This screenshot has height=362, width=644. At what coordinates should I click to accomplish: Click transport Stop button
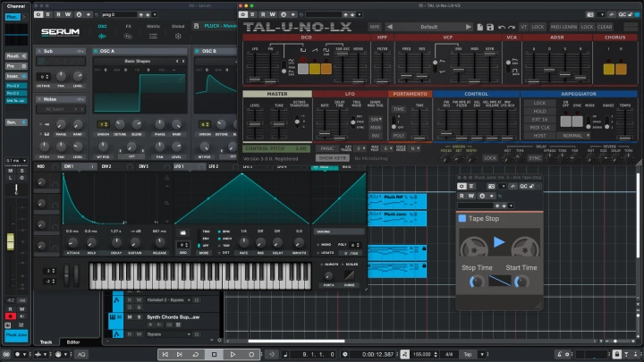point(214,354)
